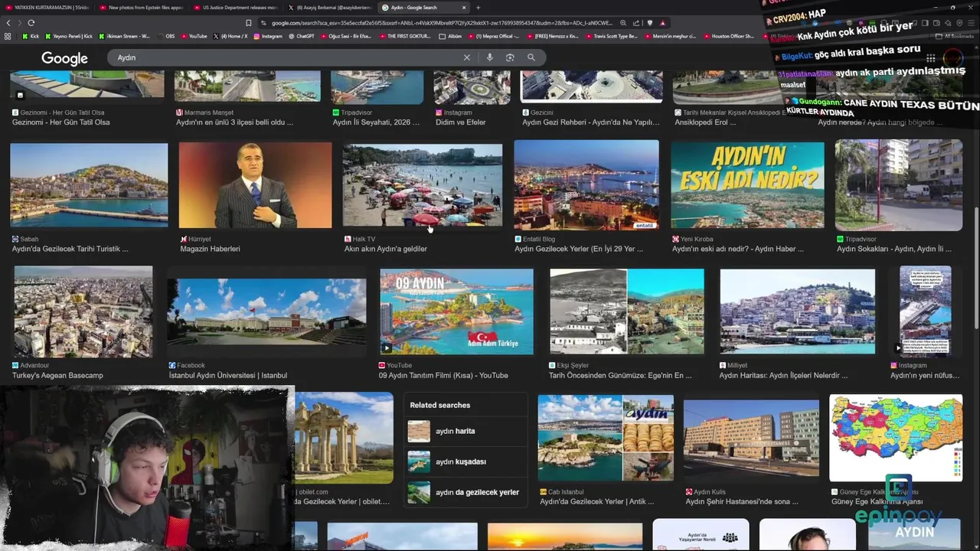The image size is (980, 551).
Task: Open the Kick bookmark
Action: point(31,36)
